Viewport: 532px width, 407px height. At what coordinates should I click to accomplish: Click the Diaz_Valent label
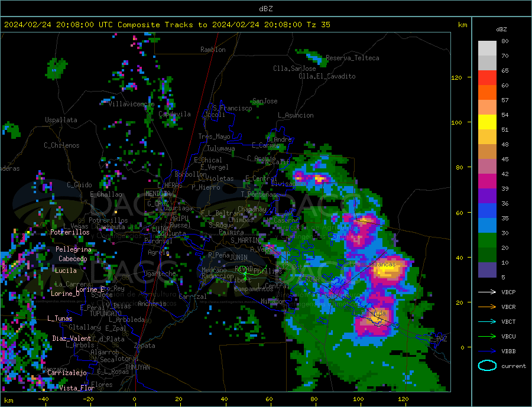click(x=72, y=338)
